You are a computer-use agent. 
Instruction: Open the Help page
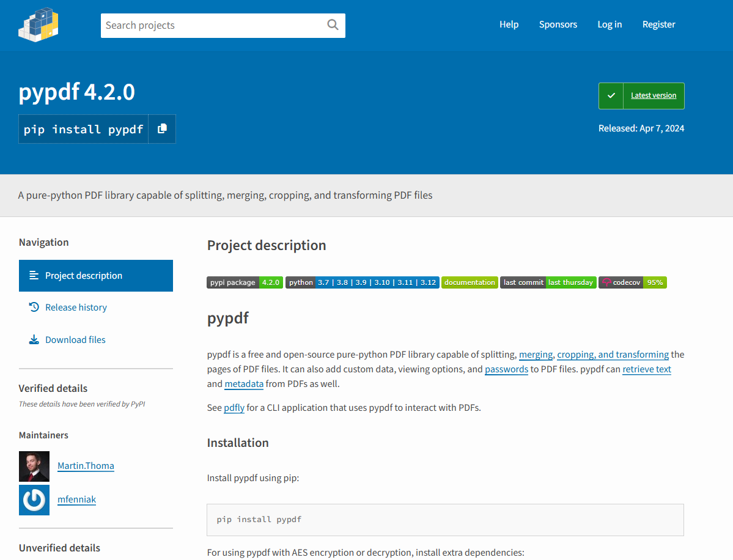point(509,24)
